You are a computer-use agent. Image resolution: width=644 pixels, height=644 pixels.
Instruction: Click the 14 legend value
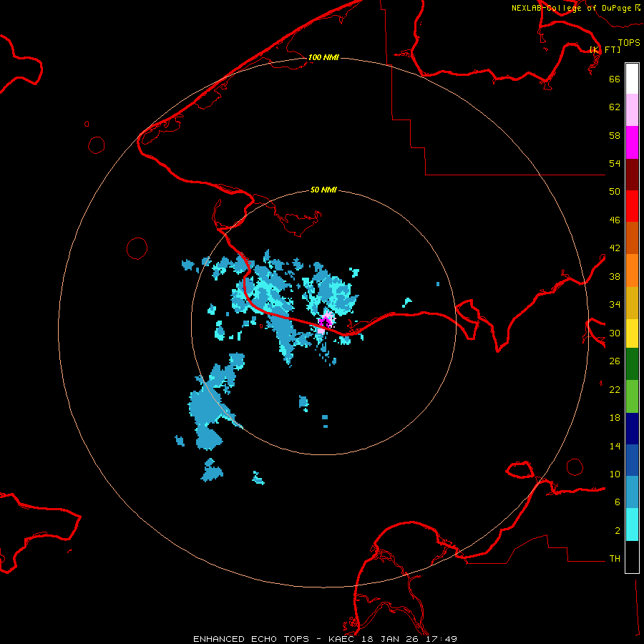(615, 446)
